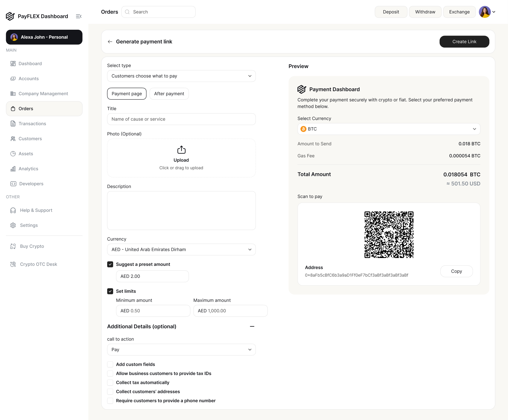The width and height of the screenshot is (508, 420).
Task: Expand the BTC currency selector in preview
Action: click(389, 129)
